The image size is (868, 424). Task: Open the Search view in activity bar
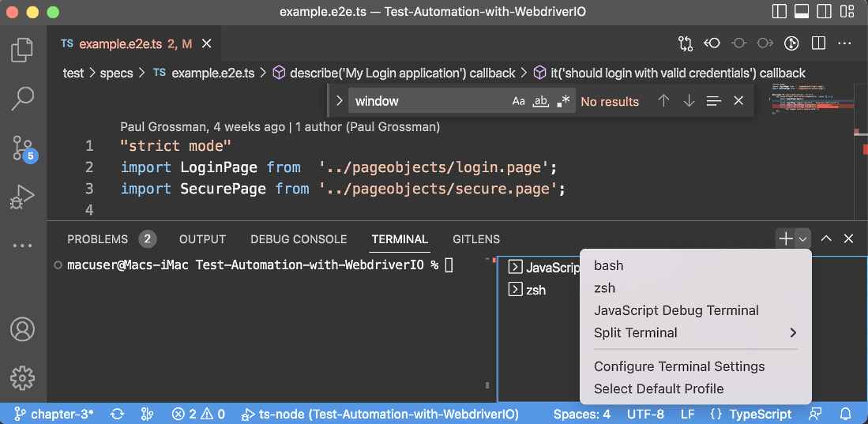23,99
